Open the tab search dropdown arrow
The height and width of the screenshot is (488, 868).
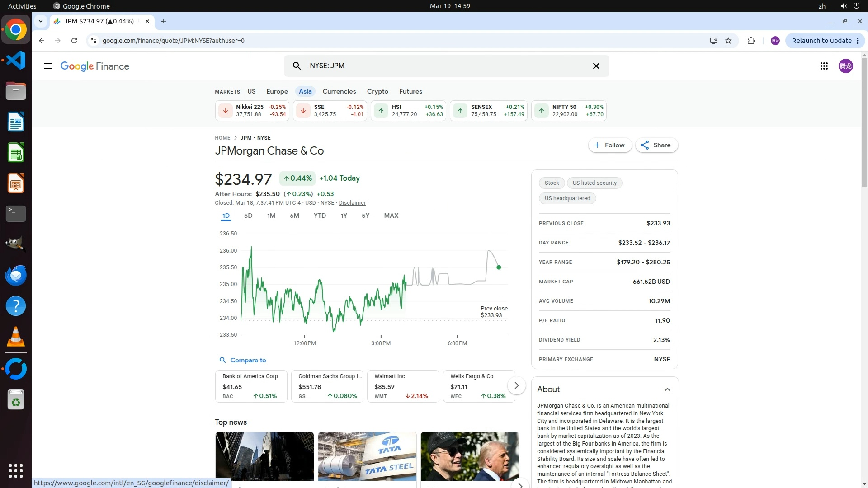coord(41,21)
